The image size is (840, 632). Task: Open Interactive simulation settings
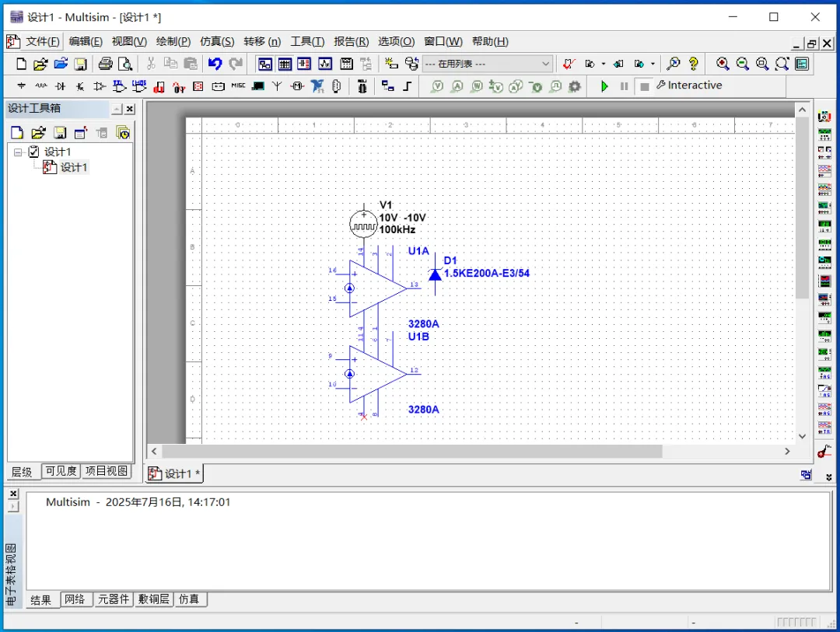click(x=689, y=86)
